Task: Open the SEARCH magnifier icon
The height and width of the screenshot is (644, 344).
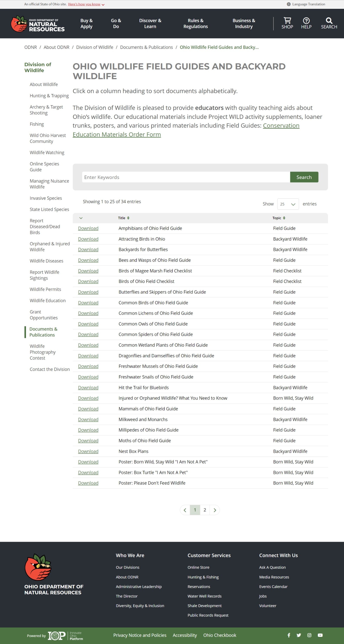Action: pos(329,21)
